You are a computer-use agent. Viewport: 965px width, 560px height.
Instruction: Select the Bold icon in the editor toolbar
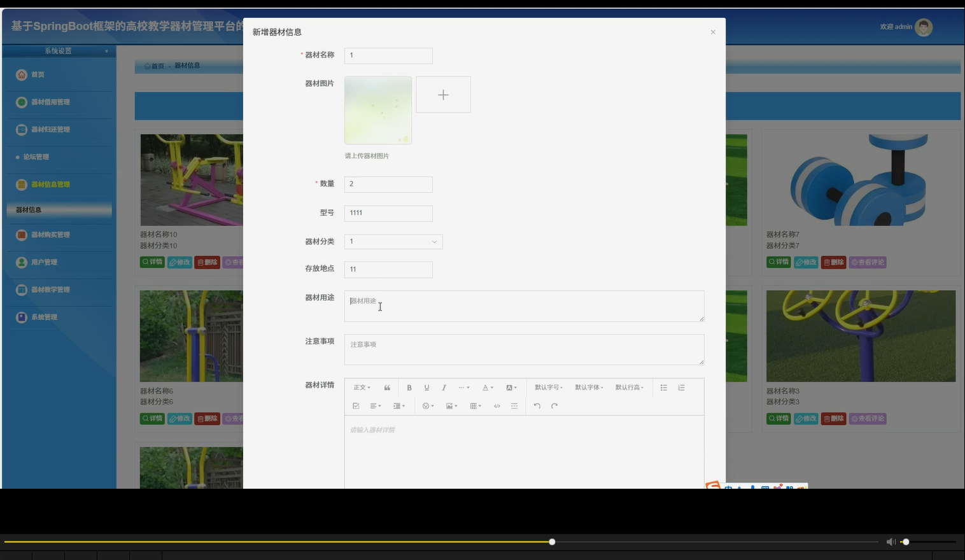(x=409, y=387)
